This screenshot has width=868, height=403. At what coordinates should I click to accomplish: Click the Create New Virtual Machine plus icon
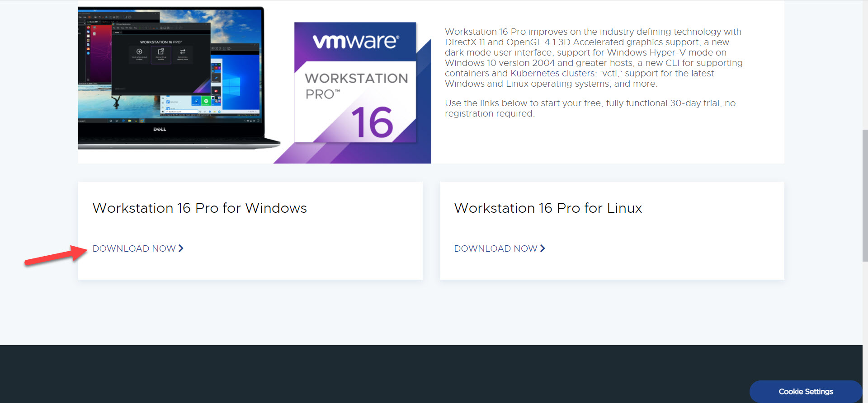pyautogui.click(x=139, y=52)
